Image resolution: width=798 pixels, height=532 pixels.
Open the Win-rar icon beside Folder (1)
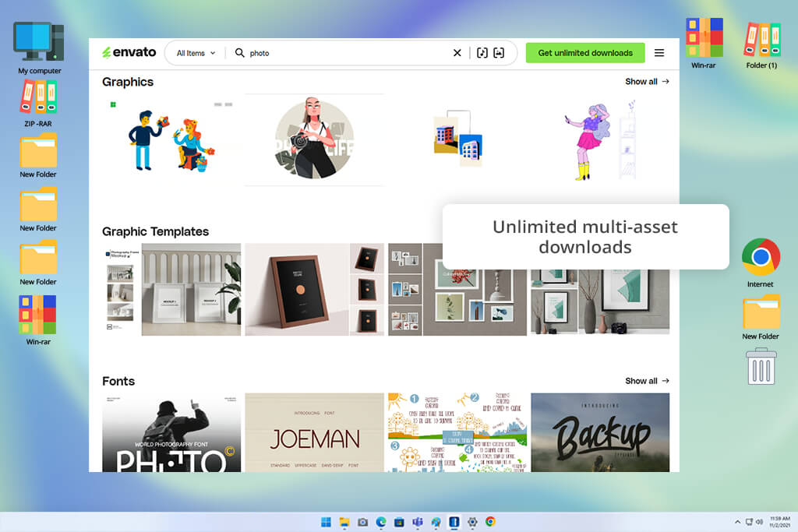[704, 43]
